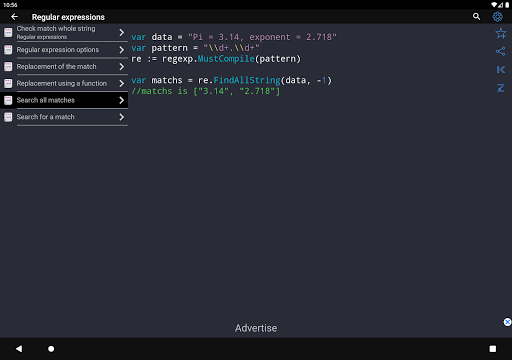Open the search magnifier icon
Screen dimensions: 512x360
click(x=476, y=17)
